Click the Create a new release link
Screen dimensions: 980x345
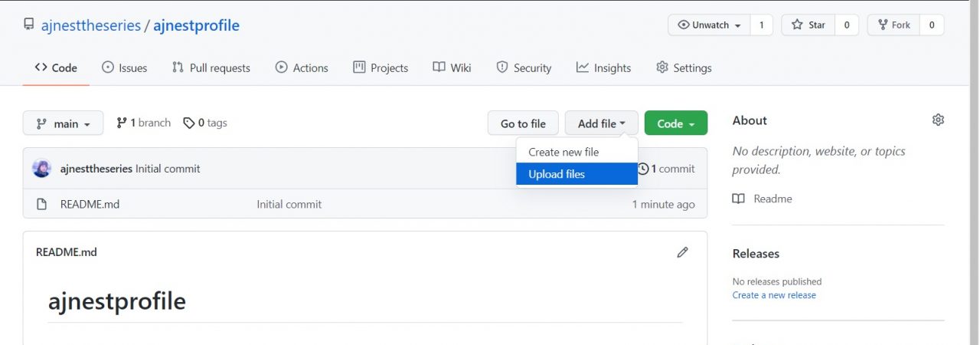click(x=774, y=295)
